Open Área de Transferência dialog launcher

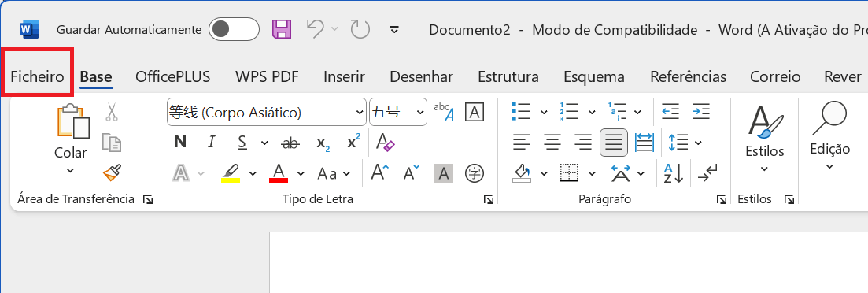coord(148,199)
